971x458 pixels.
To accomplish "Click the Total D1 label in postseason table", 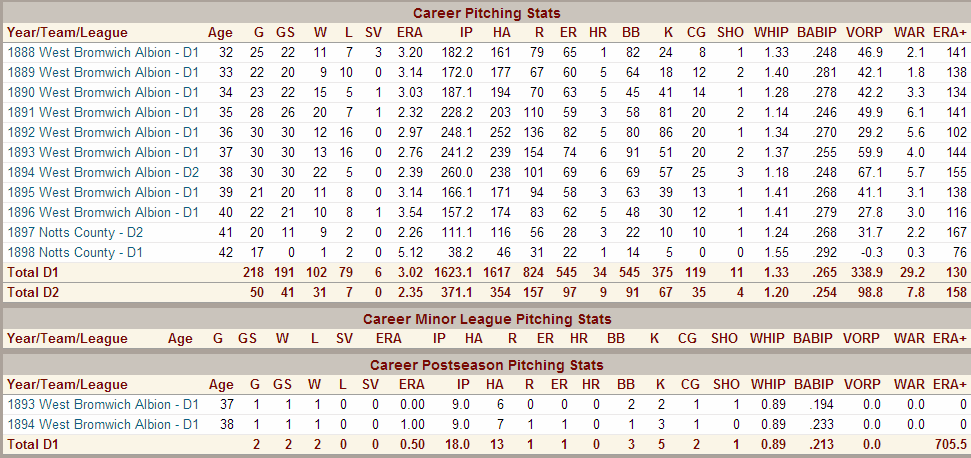I will click(x=32, y=444).
